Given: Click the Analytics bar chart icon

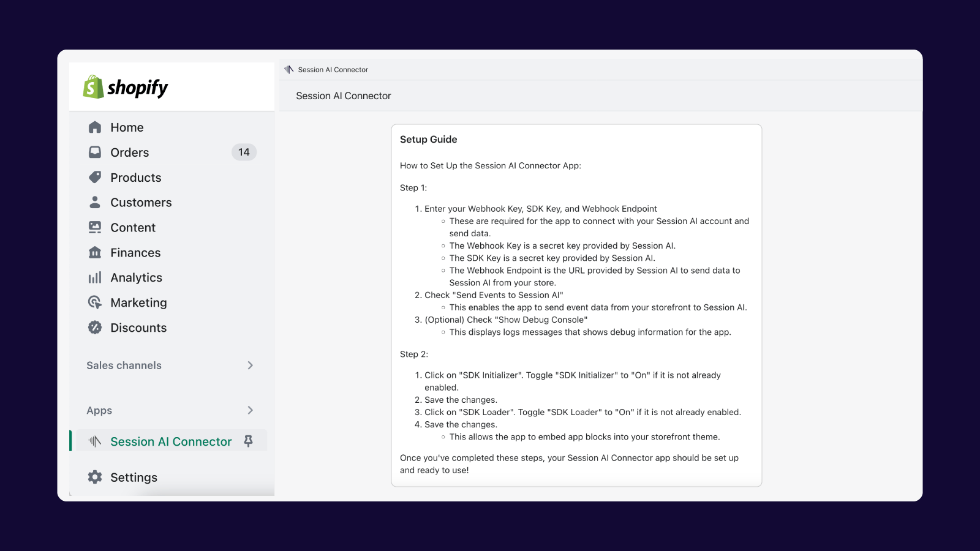Looking at the screenshot, I should click(x=95, y=277).
